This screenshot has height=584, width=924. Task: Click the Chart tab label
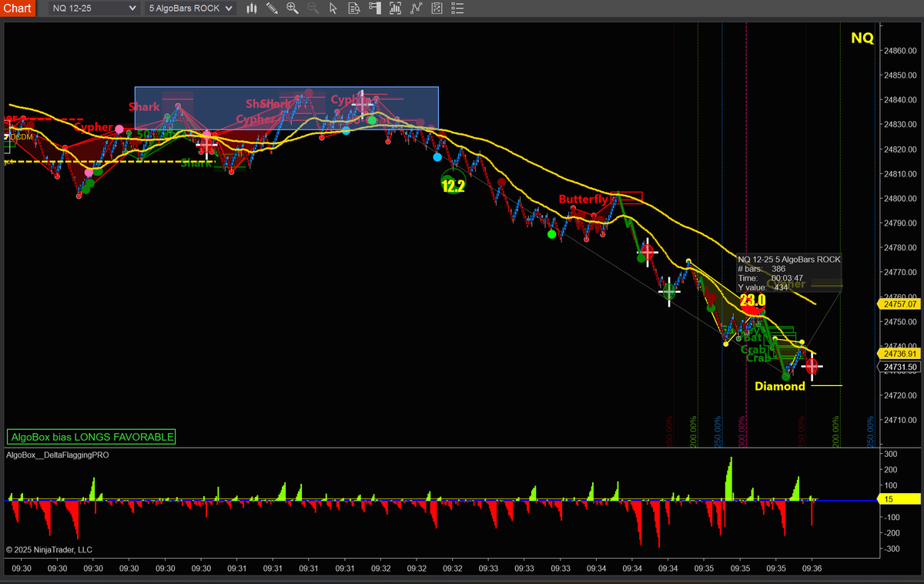[x=17, y=8]
